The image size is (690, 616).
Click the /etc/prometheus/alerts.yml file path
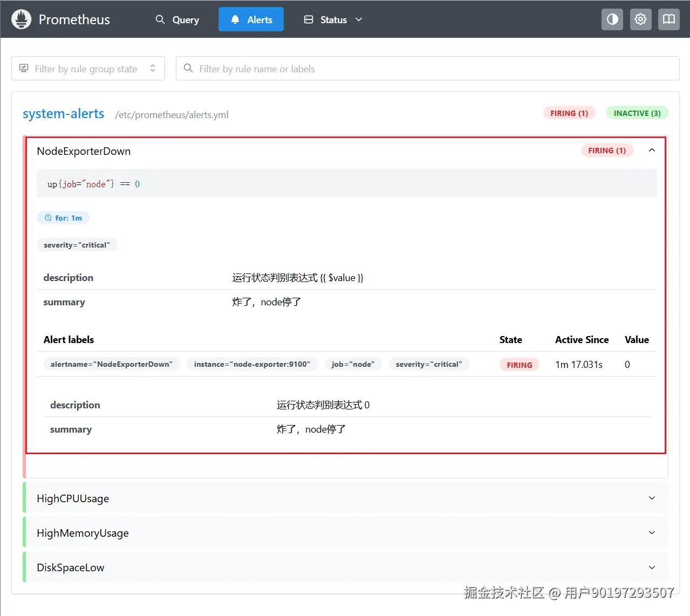(x=172, y=114)
